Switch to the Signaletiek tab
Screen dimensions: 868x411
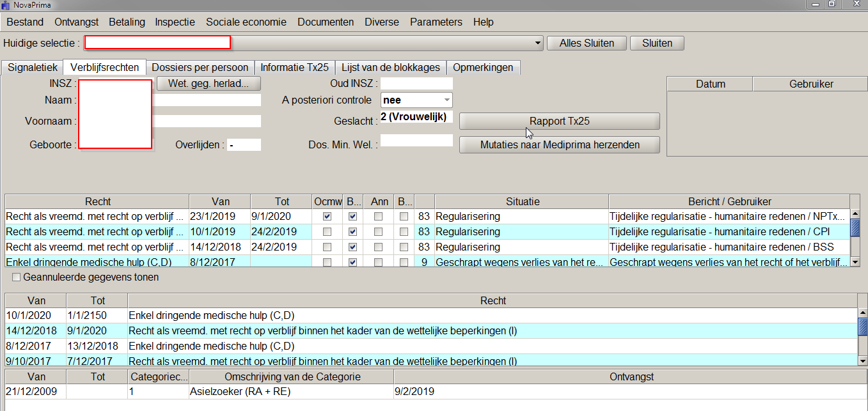(x=33, y=67)
